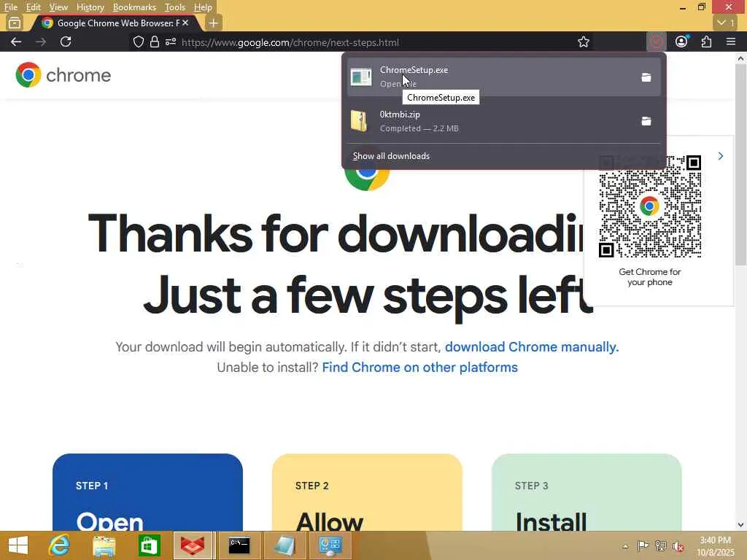Open the hamburger application menu
The width and height of the screenshot is (747, 560).
[731, 42]
